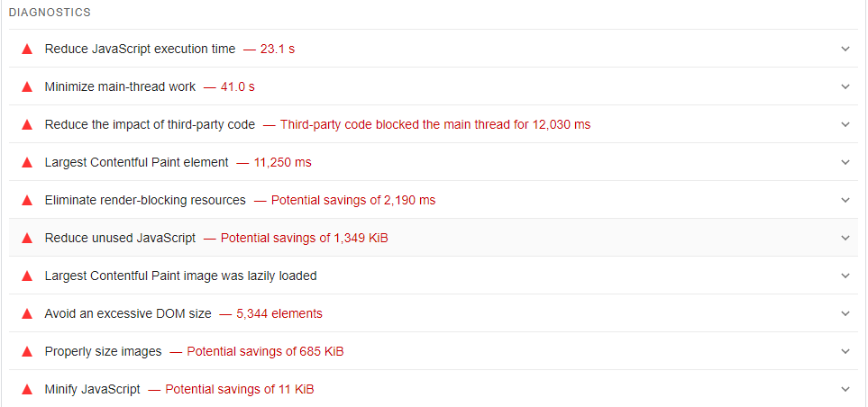
Task: Click the warning triangle next to Minimize main-thread work
Action: pos(27,86)
